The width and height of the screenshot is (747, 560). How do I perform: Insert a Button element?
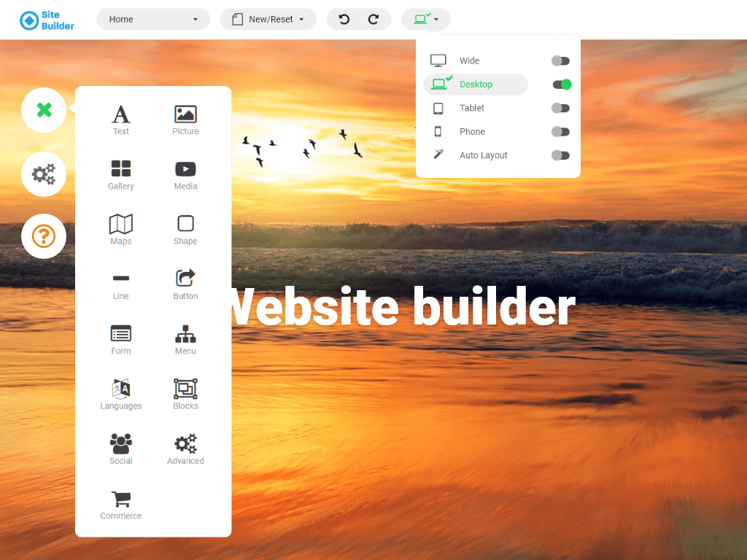(185, 285)
